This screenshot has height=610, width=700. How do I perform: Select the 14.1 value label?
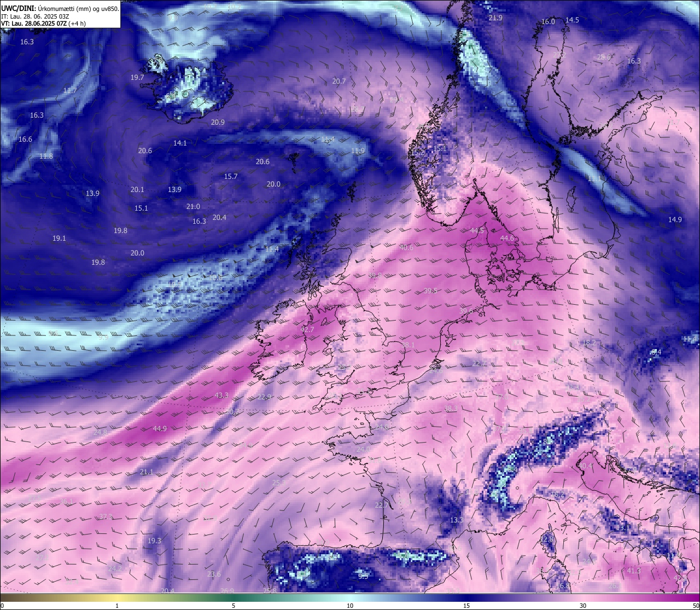coord(180,143)
